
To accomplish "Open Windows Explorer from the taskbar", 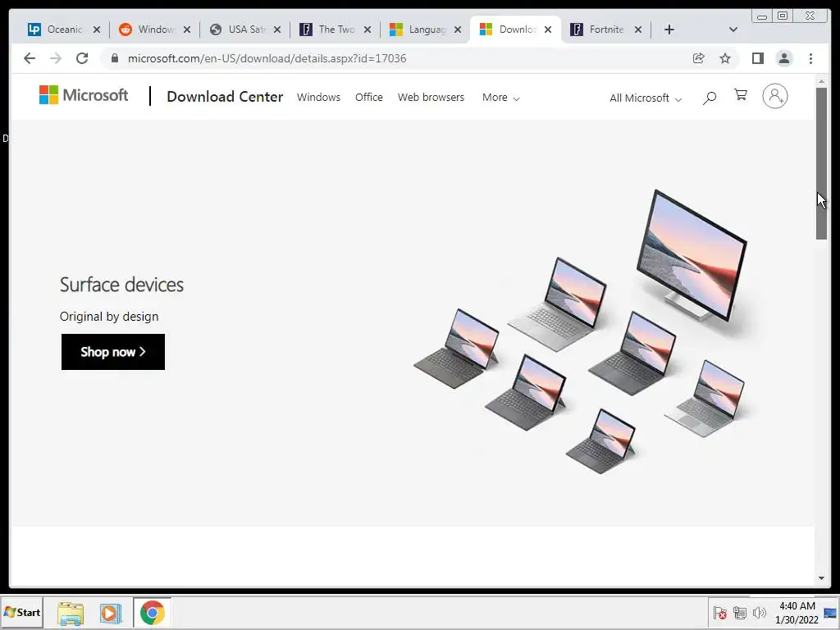I will (x=71, y=613).
